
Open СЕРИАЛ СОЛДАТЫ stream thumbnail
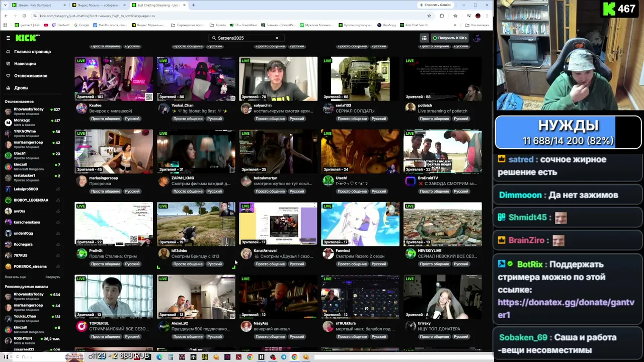(x=360, y=79)
